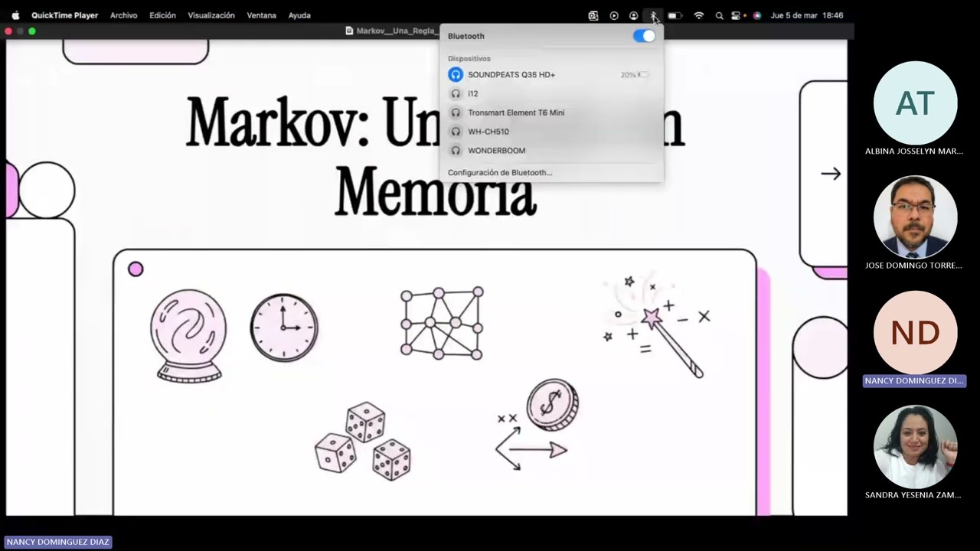The width and height of the screenshot is (980, 551).
Task: Open the Ayuda menu
Action: [x=299, y=15]
